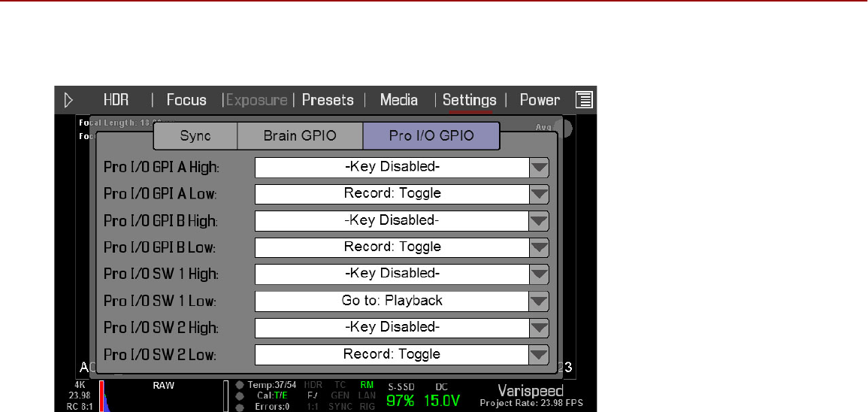Open the Media menu
868x412 pixels.
[x=398, y=100]
